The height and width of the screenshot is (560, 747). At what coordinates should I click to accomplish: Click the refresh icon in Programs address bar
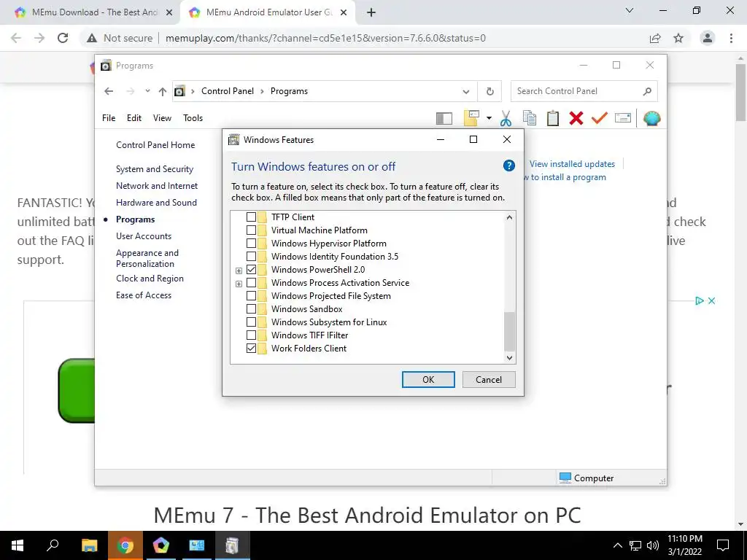489,91
